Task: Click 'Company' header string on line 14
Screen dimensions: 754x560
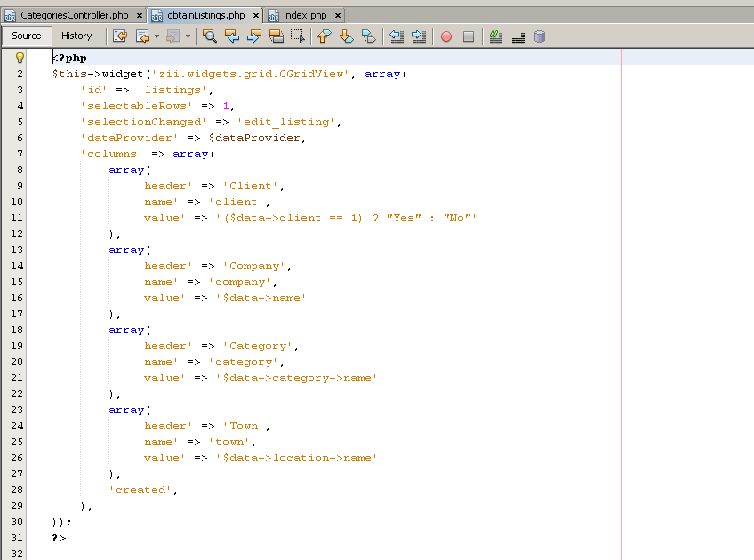Action: pos(254,266)
